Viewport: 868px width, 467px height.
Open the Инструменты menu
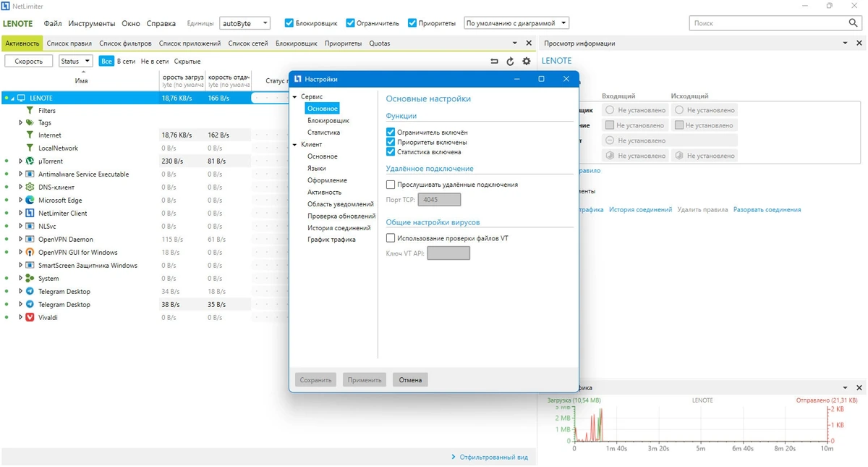[92, 23]
